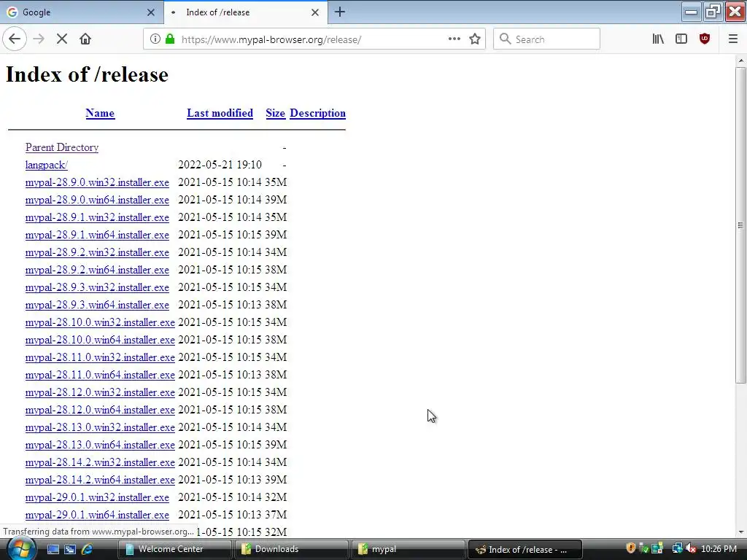
Task: Download mypal-28.9.1.win32.installer.exe
Action: click(x=97, y=217)
